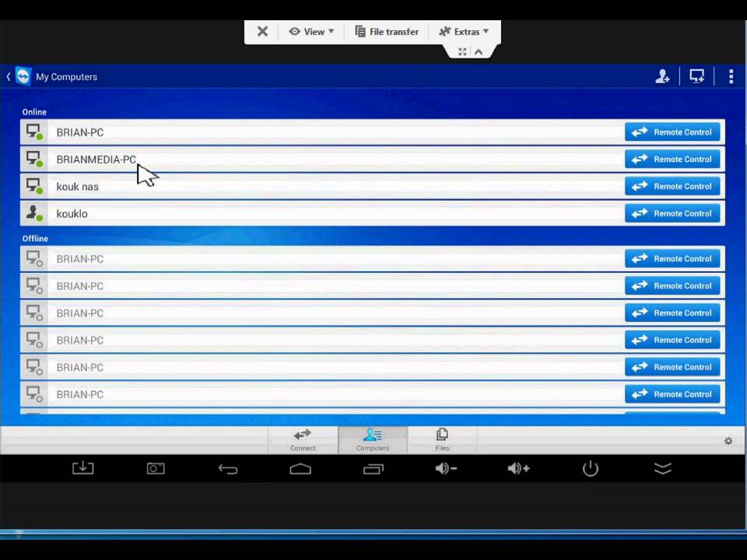Close the TeamViewer session with the X
747x560 pixels.
point(262,32)
